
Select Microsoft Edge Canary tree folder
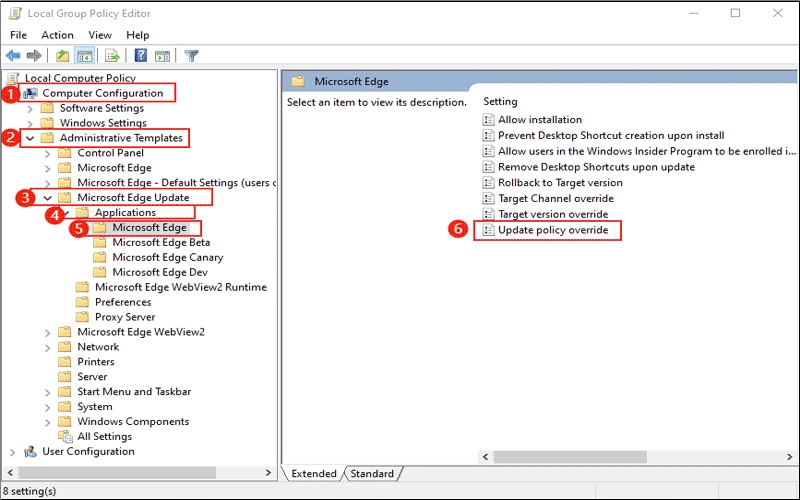coord(168,257)
